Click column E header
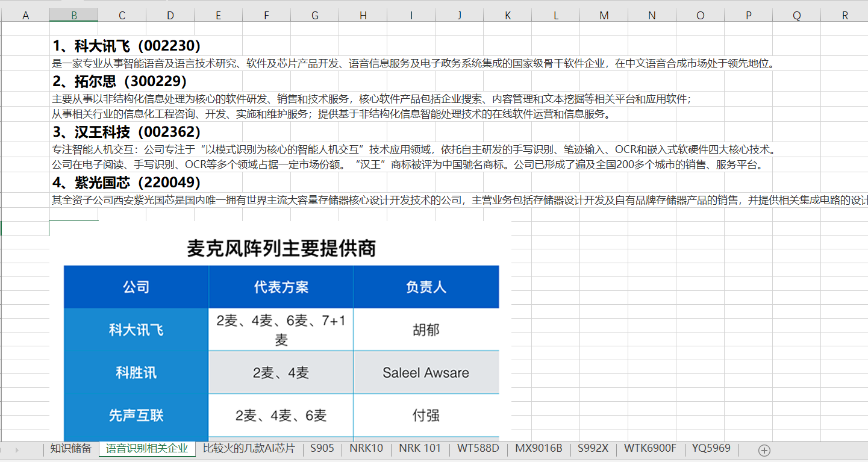 click(219, 16)
